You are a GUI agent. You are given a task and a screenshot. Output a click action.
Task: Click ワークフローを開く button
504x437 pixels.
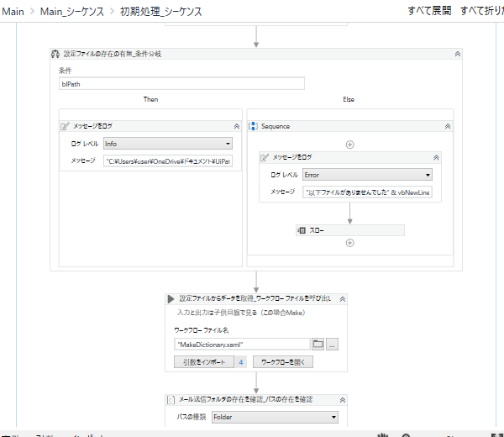283,362
